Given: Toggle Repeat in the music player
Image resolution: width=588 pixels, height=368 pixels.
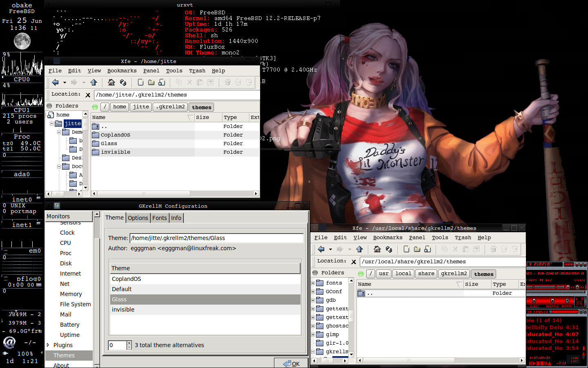Looking at the screenshot, I should pyautogui.click(x=567, y=301).
